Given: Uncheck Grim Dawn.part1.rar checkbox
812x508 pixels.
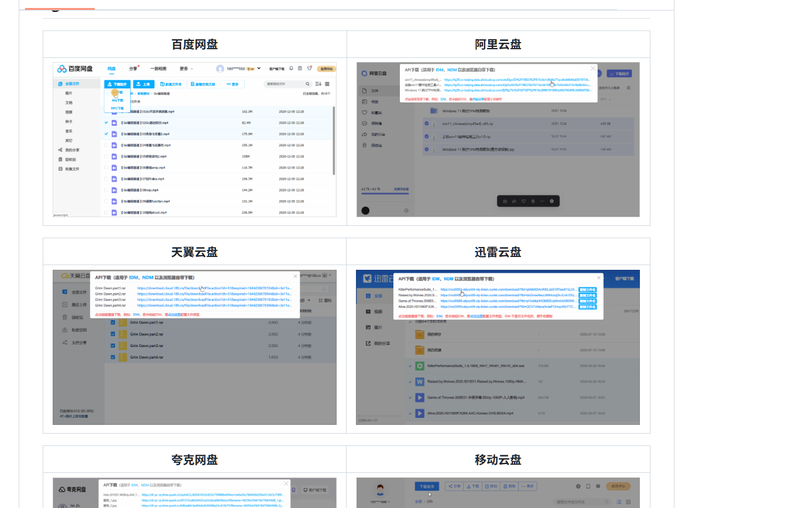Looking at the screenshot, I should pos(113,322).
